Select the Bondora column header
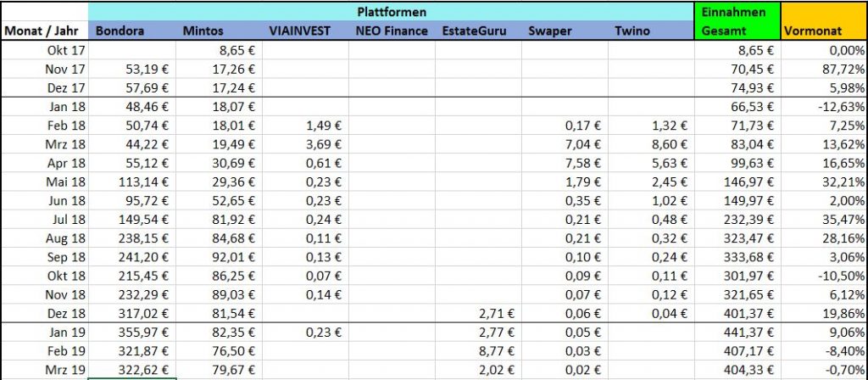Image resolution: width=868 pixels, height=380 pixels. 131,31
